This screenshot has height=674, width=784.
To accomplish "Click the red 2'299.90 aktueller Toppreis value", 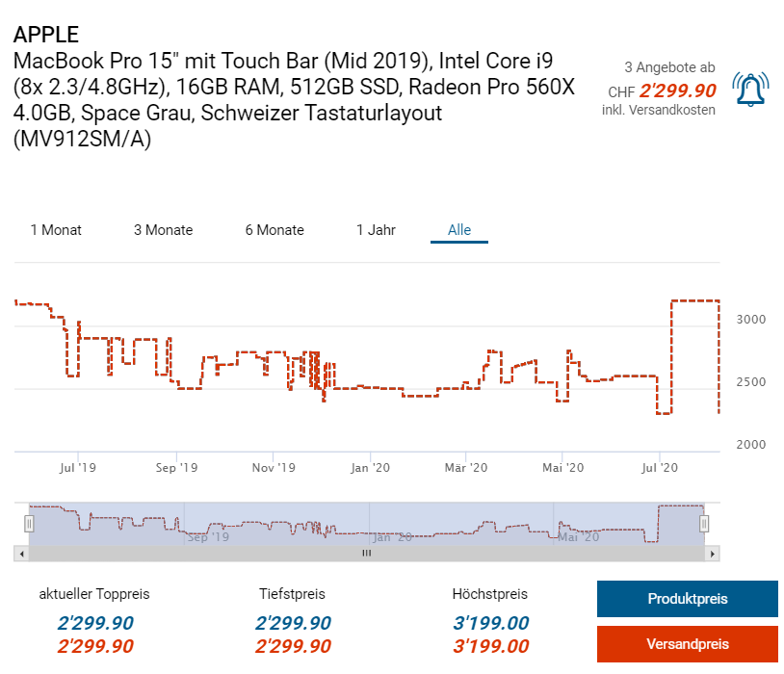I will click(x=95, y=646).
